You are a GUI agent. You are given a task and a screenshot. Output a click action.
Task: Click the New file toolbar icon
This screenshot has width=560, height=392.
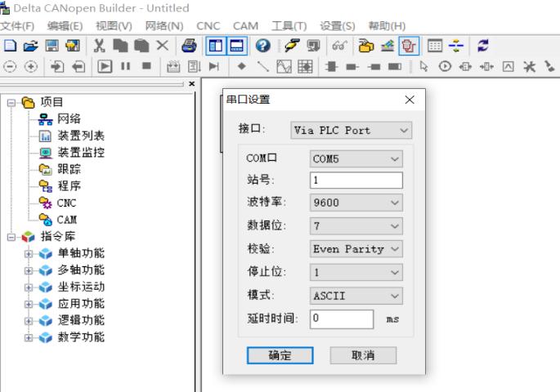coord(10,46)
